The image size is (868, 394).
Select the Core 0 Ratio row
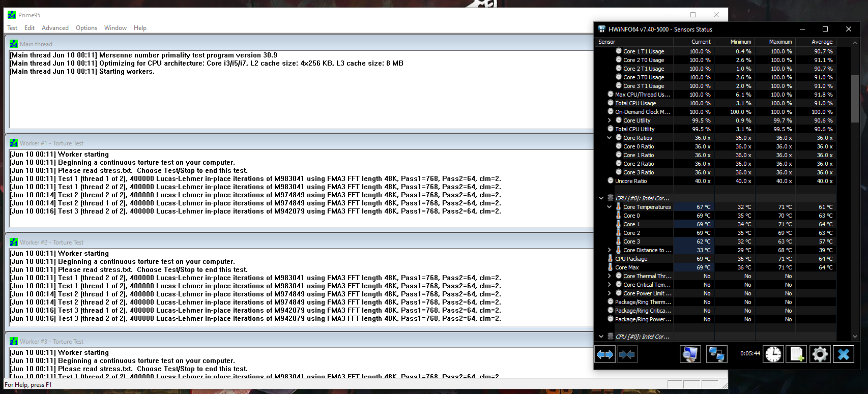tap(715, 146)
